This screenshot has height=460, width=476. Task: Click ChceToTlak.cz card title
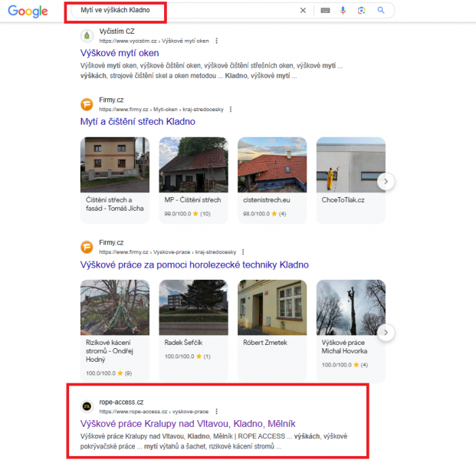pos(343,200)
